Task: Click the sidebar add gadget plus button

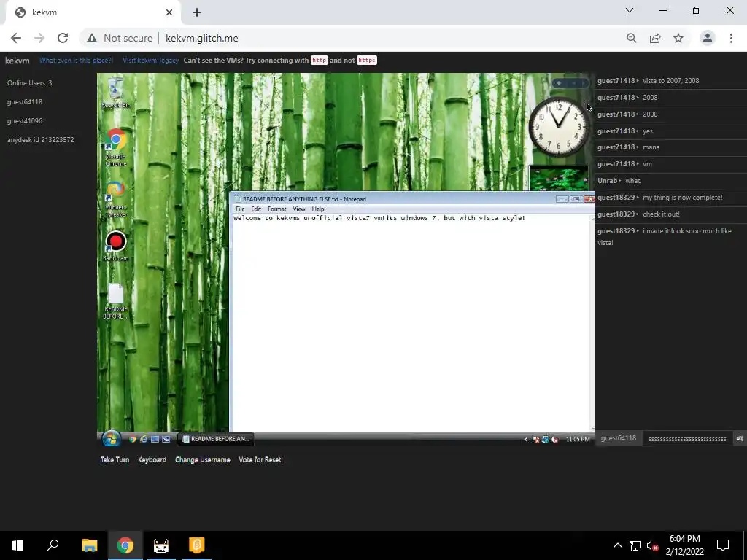Action: click(558, 83)
